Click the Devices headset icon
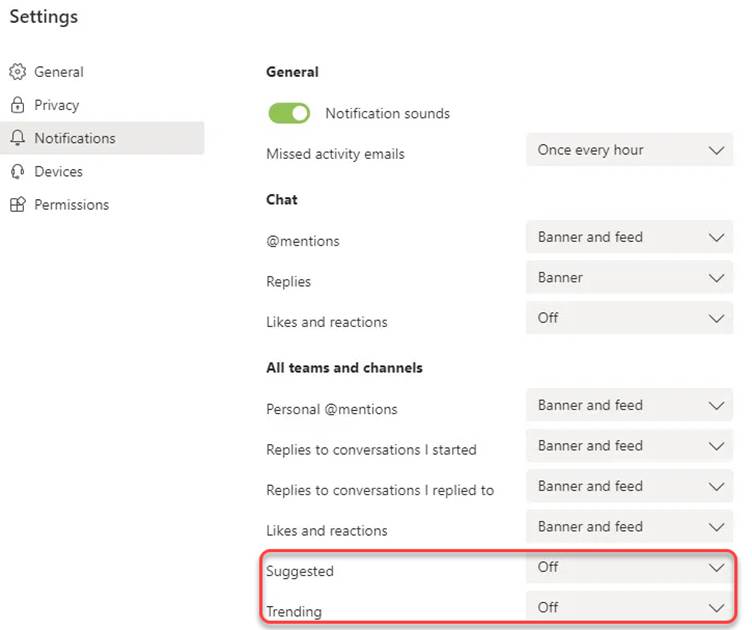Image resolution: width=752 pixels, height=630 pixels. 18,172
